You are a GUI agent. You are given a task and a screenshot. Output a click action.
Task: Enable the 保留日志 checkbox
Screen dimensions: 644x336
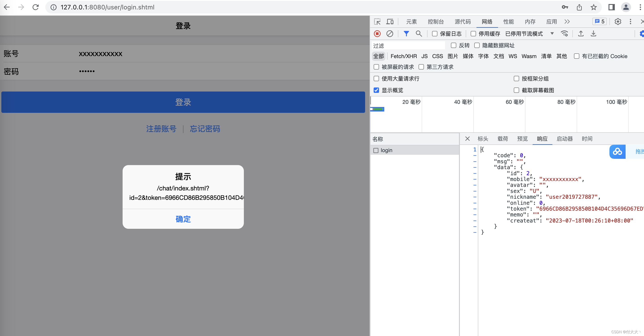(435, 34)
